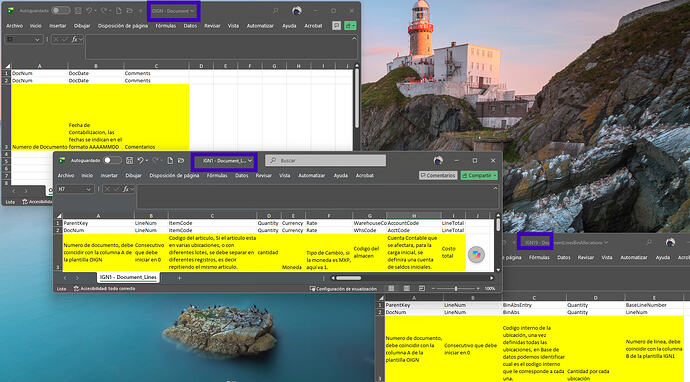Open Disposición de página tab in OIGN window
690x382 pixels.
click(123, 26)
